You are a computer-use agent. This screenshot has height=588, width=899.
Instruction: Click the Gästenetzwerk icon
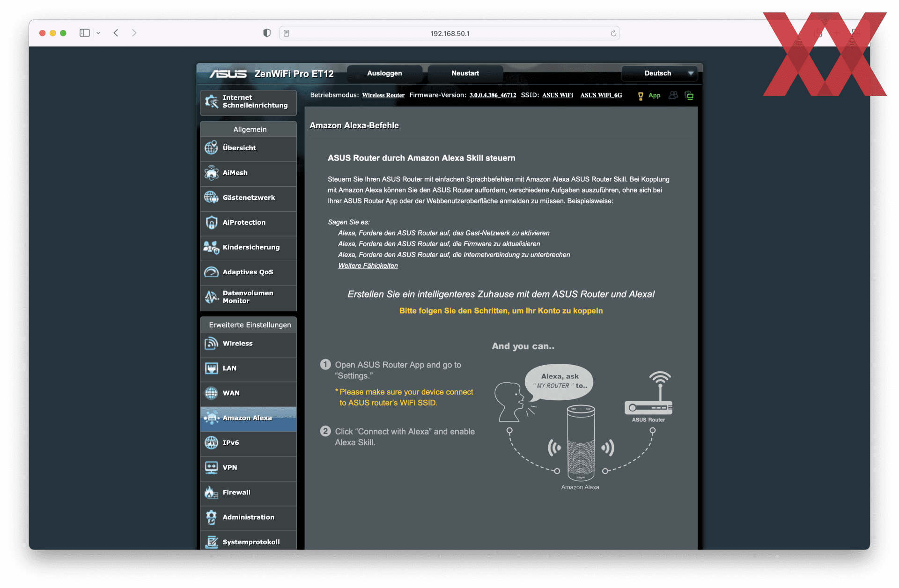211,198
